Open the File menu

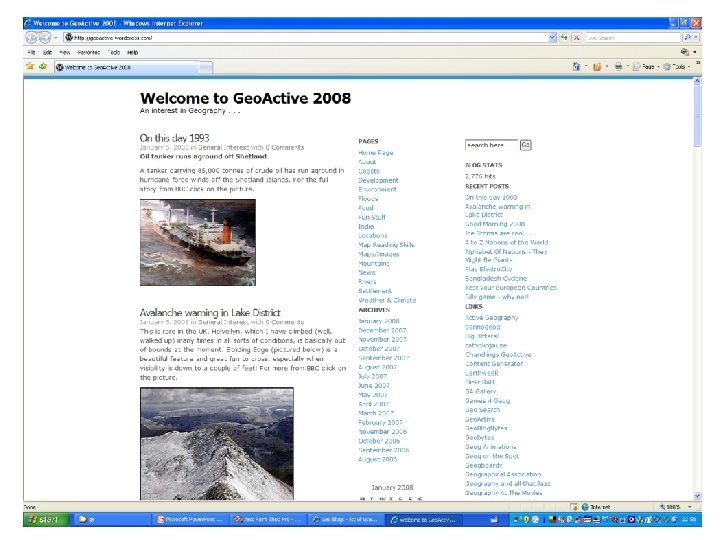click(31, 52)
